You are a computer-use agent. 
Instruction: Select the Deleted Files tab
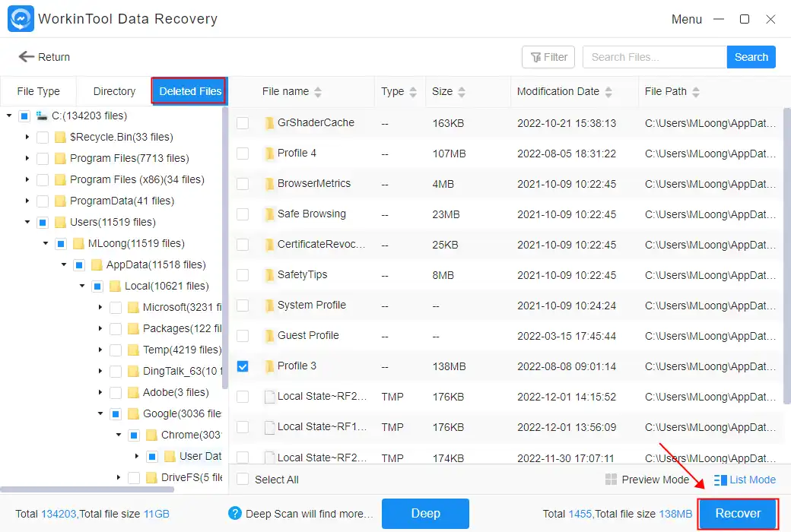(189, 91)
